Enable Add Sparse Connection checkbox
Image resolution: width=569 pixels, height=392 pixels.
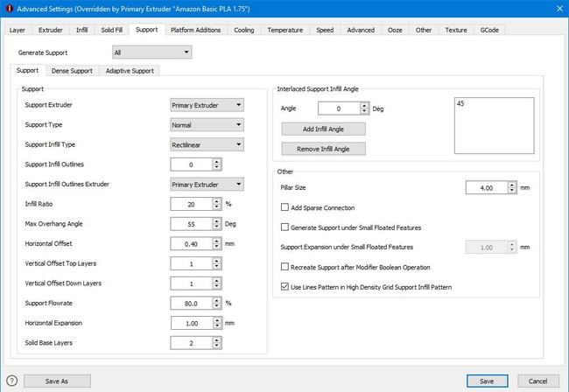pyautogui.click(x=284, y=207)
